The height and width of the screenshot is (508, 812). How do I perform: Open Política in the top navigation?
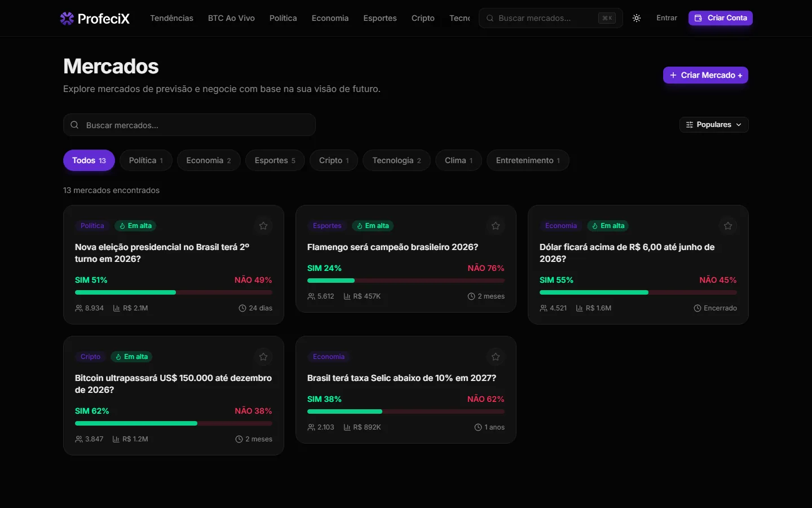click(x=283, y=18)
